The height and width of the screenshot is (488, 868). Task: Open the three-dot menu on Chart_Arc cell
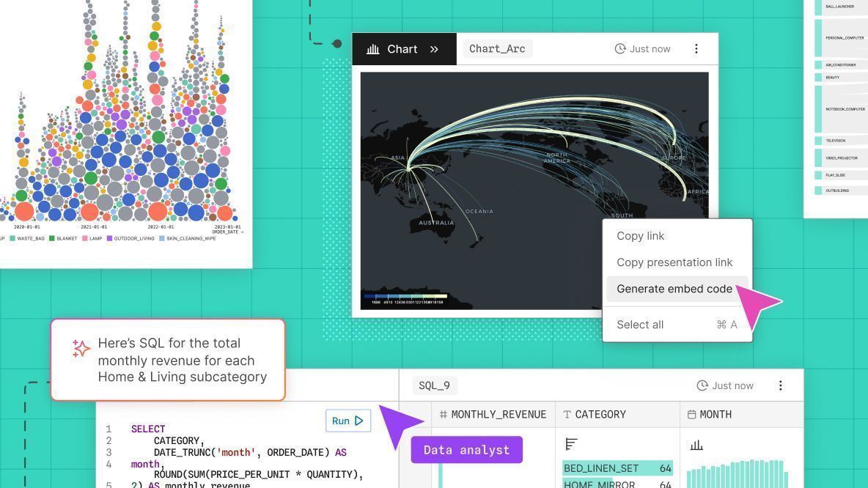pyautogui.click(x=696, y=48)
